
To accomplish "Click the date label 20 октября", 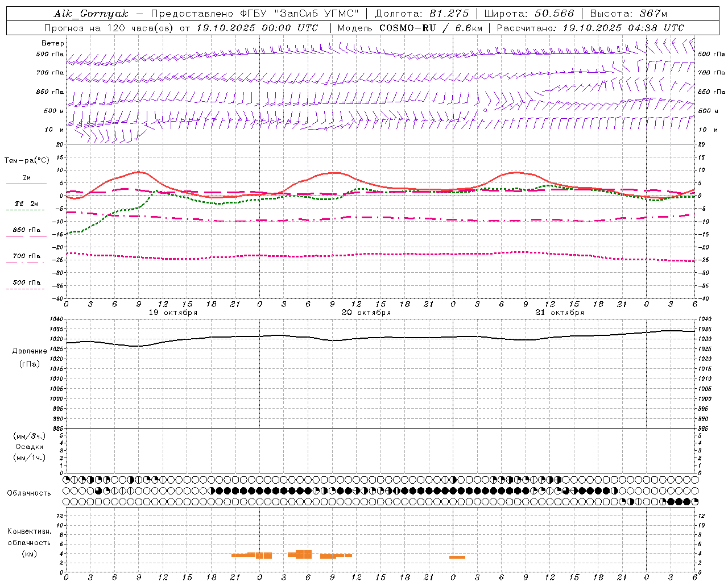I will 366,313.
